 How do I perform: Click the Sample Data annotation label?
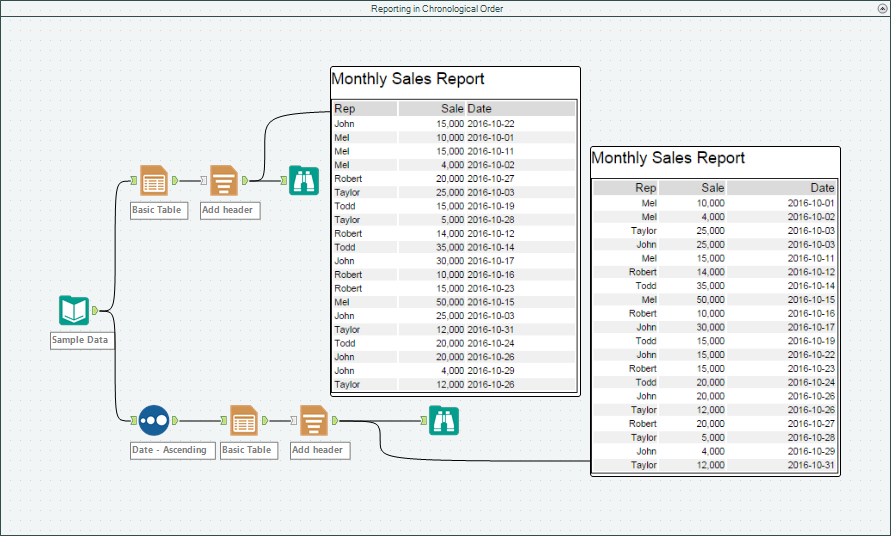[80, 340]
